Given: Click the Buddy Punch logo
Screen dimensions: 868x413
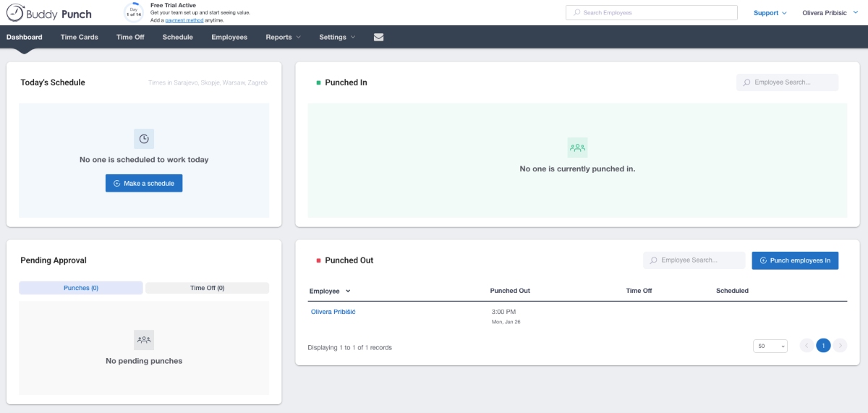Looking at the screenshot, I should (49, 13).
